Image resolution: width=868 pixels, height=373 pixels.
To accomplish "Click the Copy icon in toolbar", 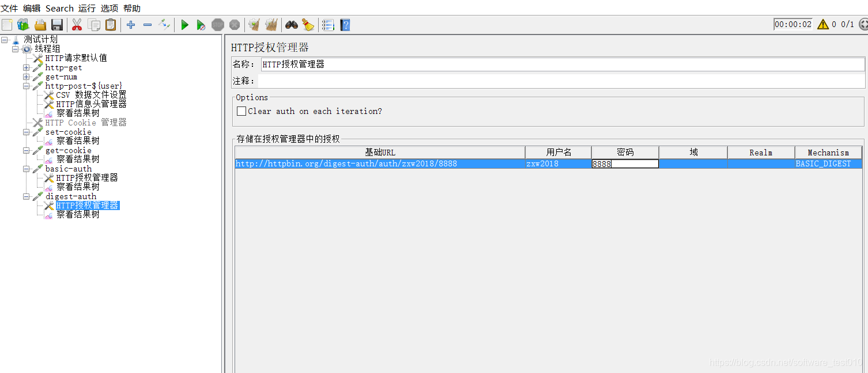I will tap(94, 25).
